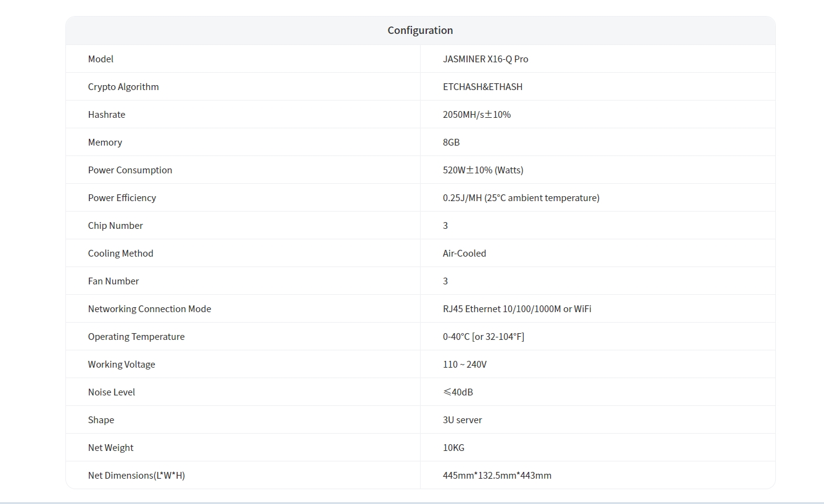Click the 0-40°C operating temperature value

[x=484, y=337]
